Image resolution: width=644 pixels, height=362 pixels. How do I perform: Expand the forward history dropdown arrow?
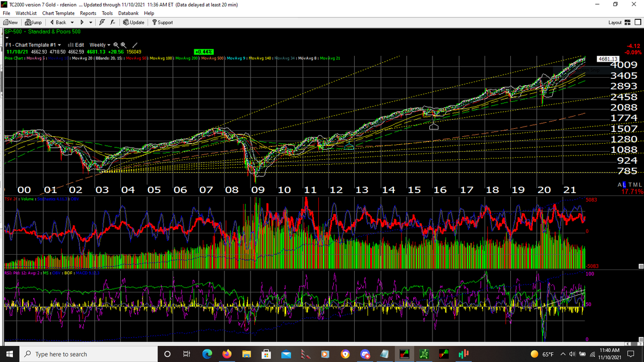pyautogui.click(x=90, y=23)
